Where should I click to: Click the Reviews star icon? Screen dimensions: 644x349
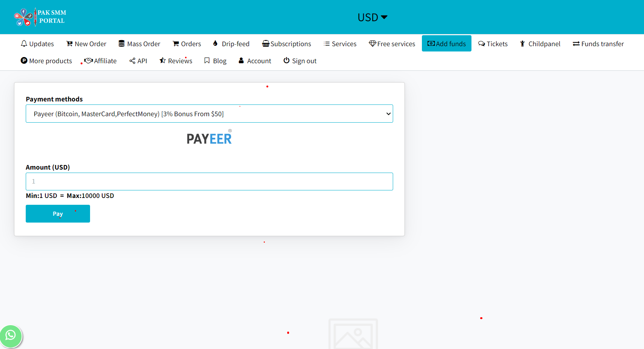point(163,61)
